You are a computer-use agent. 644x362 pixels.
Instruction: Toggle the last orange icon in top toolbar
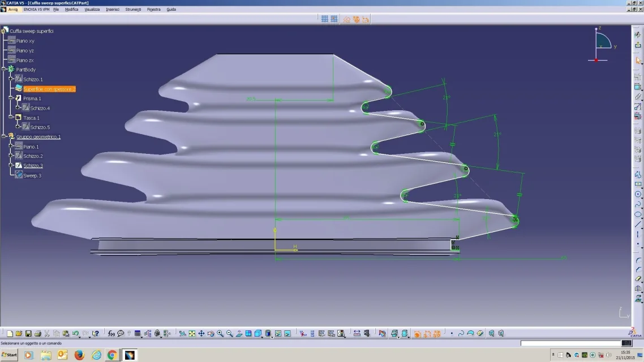pyautogui.click(x=366, y=19)
